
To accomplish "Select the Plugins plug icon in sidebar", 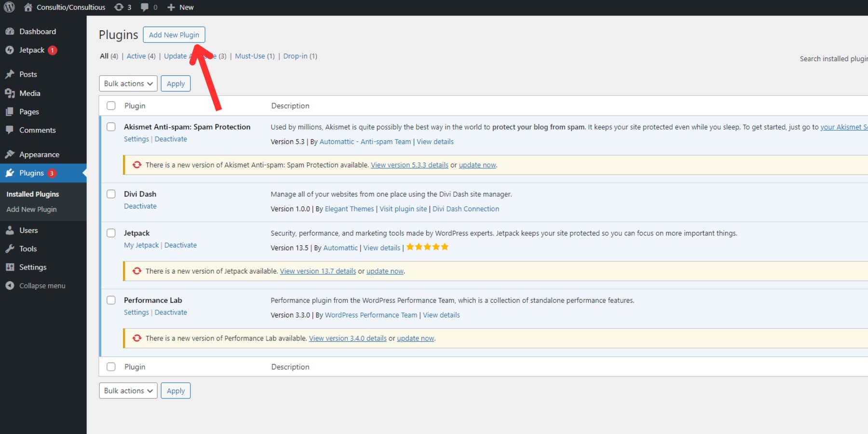I will (x=10, y=173).
